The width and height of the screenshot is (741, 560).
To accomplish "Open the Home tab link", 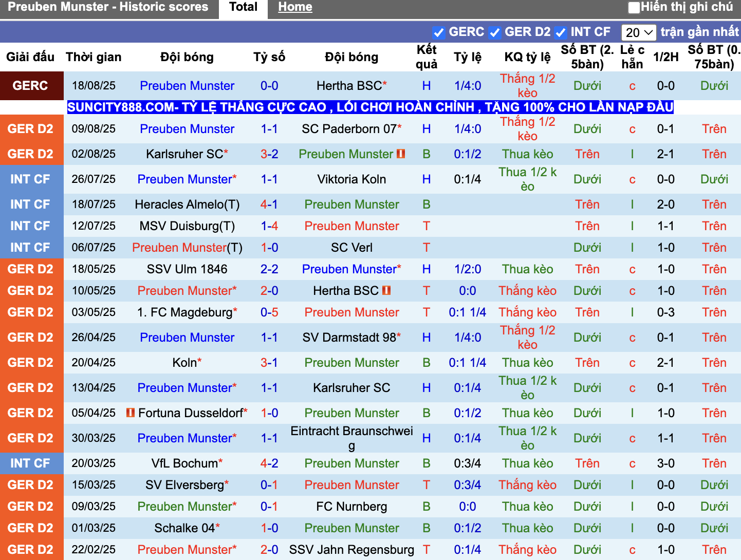I will tap(295, 7).
